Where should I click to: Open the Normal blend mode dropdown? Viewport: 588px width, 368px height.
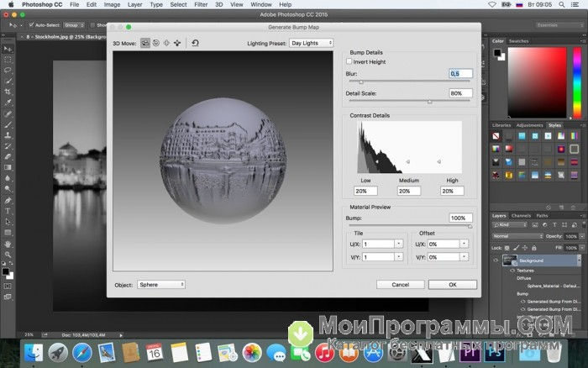517,236
